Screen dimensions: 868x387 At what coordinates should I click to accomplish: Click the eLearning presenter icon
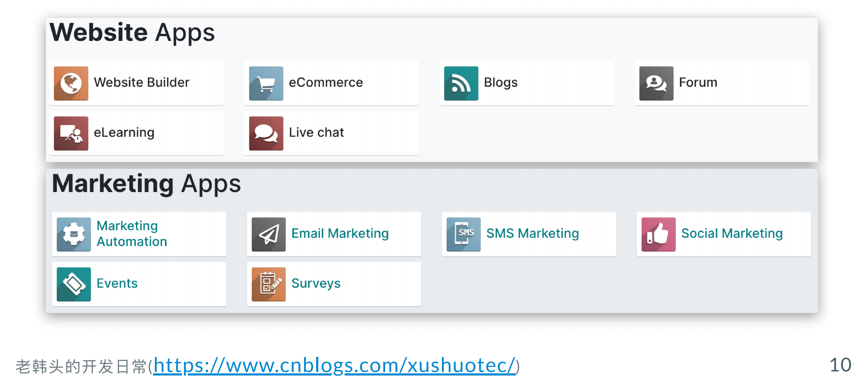pyautogui.click(x=71, y=133)
